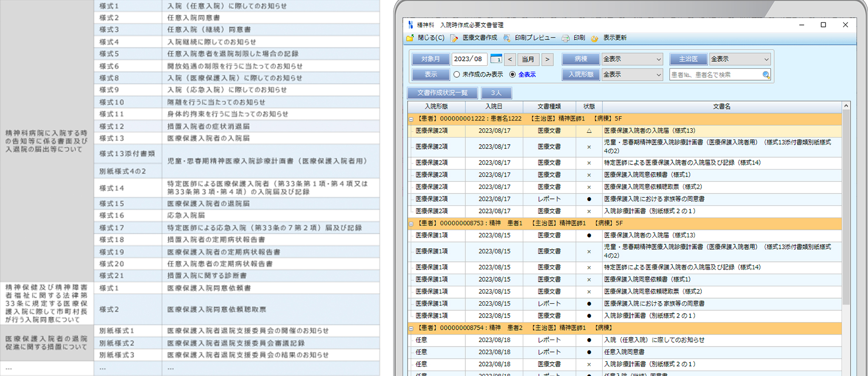Click the 3人 count tab
Screen dimensions: 868x376
tap(496, 93)
